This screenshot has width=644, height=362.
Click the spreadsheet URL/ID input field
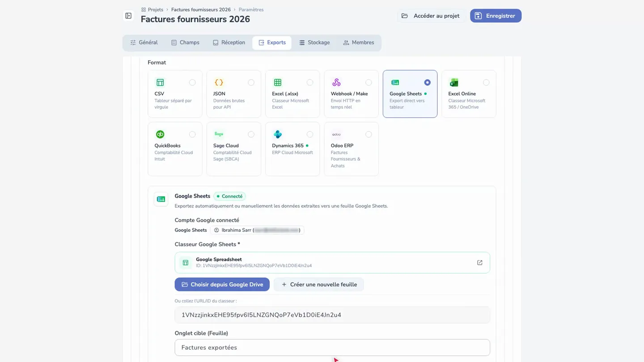click(332, 315)
